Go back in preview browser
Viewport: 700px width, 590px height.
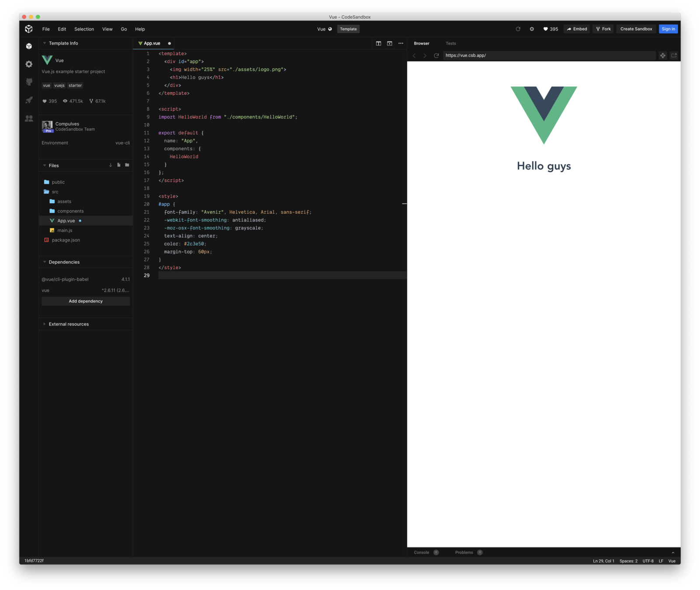click(x=414, y=56)
